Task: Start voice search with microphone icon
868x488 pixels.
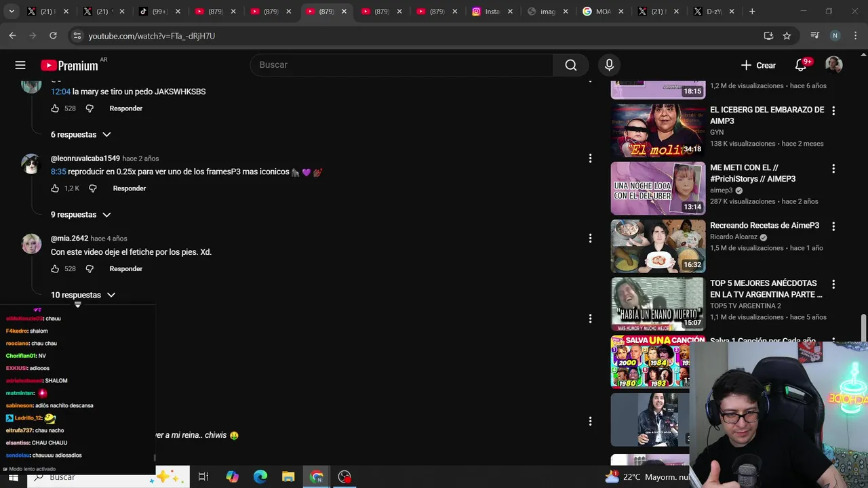Action: [609, 65]
